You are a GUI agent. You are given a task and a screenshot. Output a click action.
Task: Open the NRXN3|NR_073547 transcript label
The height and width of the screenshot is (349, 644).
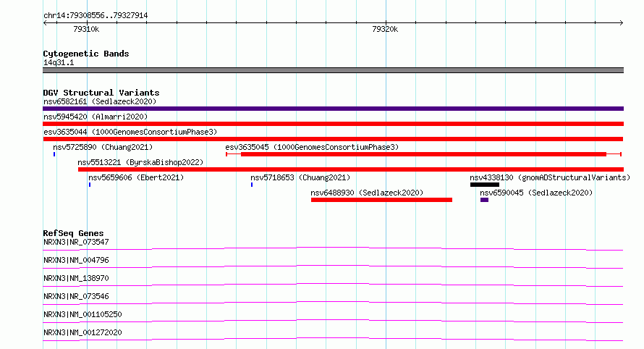tap(76, 242)
